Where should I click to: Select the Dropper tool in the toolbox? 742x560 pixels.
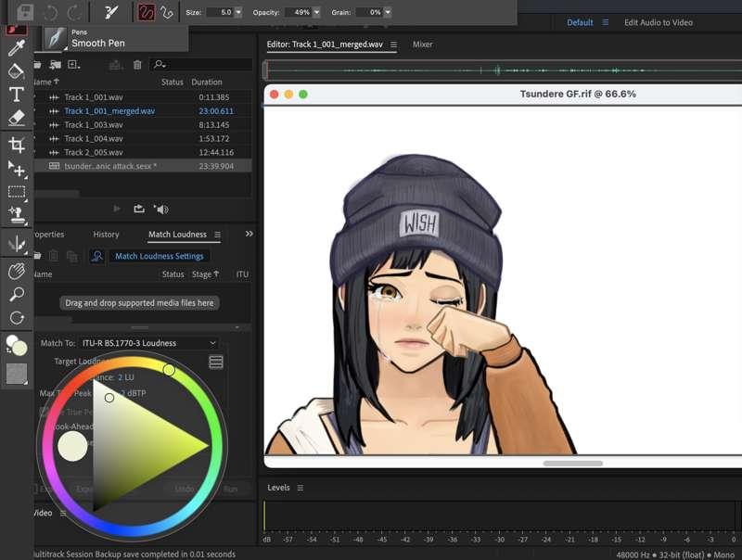(16, 48)
